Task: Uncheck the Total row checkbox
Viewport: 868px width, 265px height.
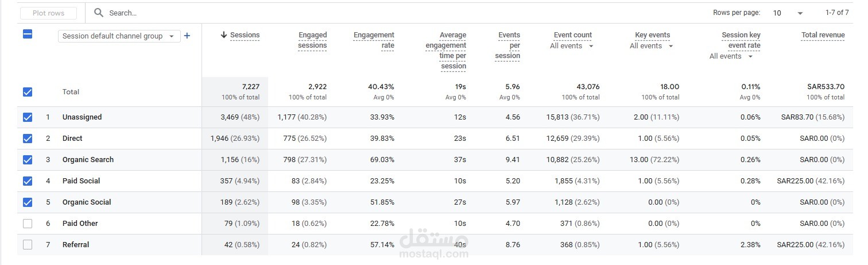Action: (28, 92)
